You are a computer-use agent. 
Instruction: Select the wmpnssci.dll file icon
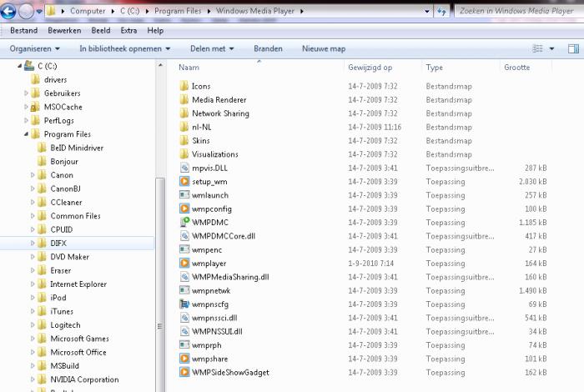tap(184, 318)
